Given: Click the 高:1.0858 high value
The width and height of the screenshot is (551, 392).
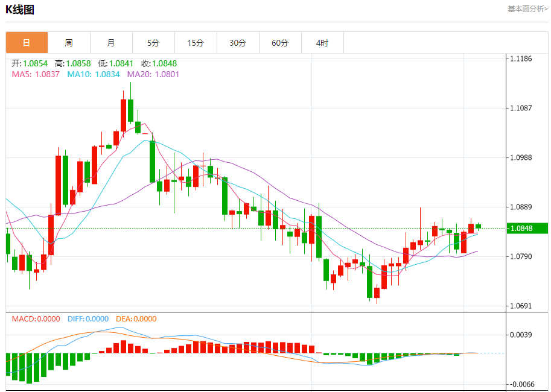Looking at the screenshot, I should point(73,63).
